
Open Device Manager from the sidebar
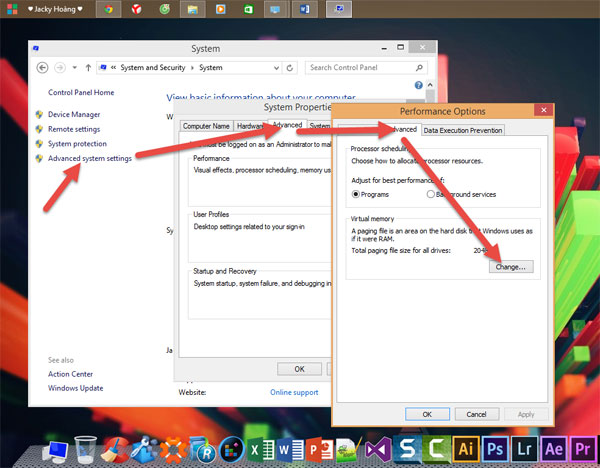click(x=74, y=114)
